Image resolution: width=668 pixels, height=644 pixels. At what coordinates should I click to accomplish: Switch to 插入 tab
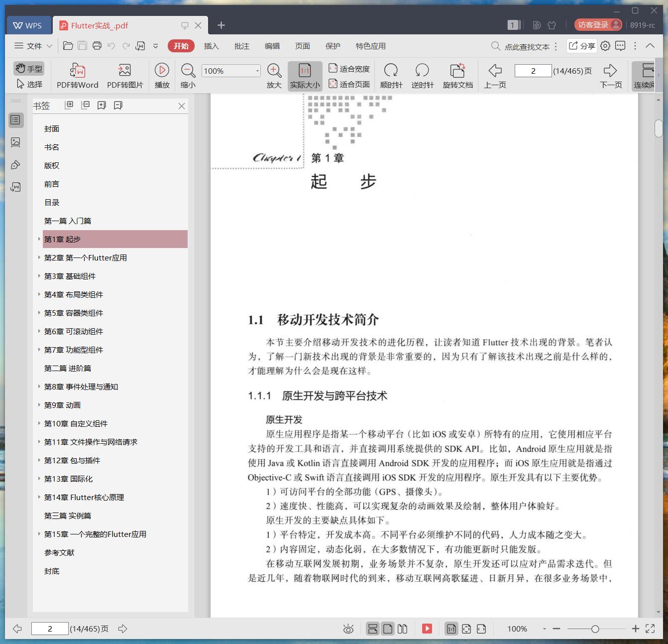tap(211, 46)
